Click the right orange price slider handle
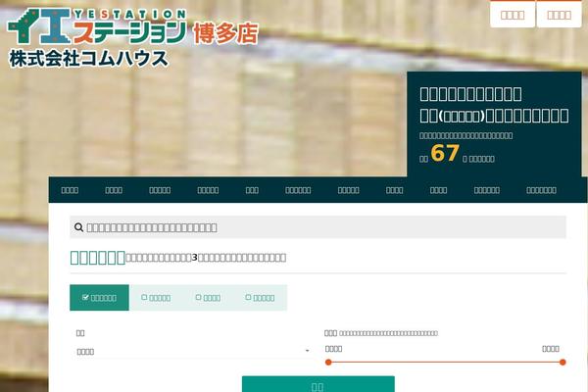 tap(563, 362)
